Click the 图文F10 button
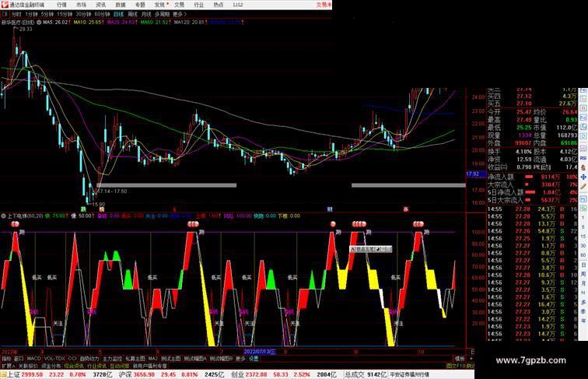This screenshot has width=588, height=379. (x=455, y=366)
